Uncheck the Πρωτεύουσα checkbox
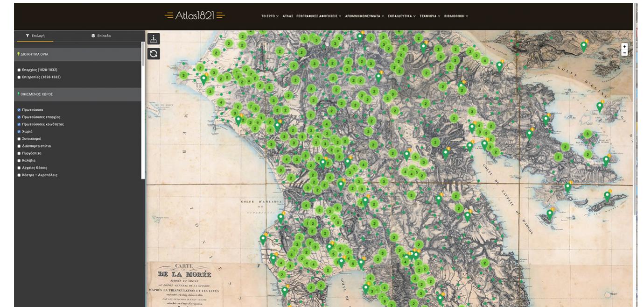644x307 pixels. coord(19,110)
